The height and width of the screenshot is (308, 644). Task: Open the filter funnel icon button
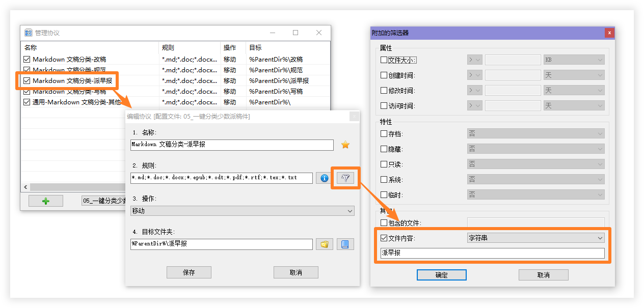(345, 178)
